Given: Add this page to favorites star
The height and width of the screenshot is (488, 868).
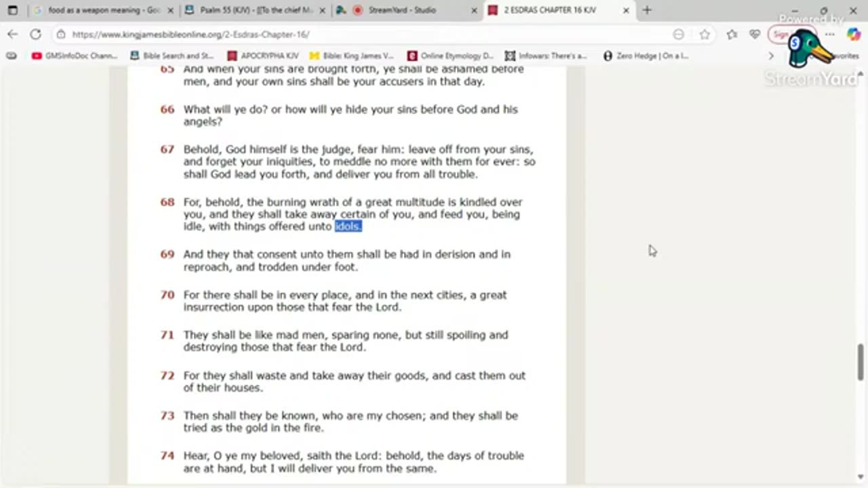Looking at the screenshot, I should tap(705, 34).
